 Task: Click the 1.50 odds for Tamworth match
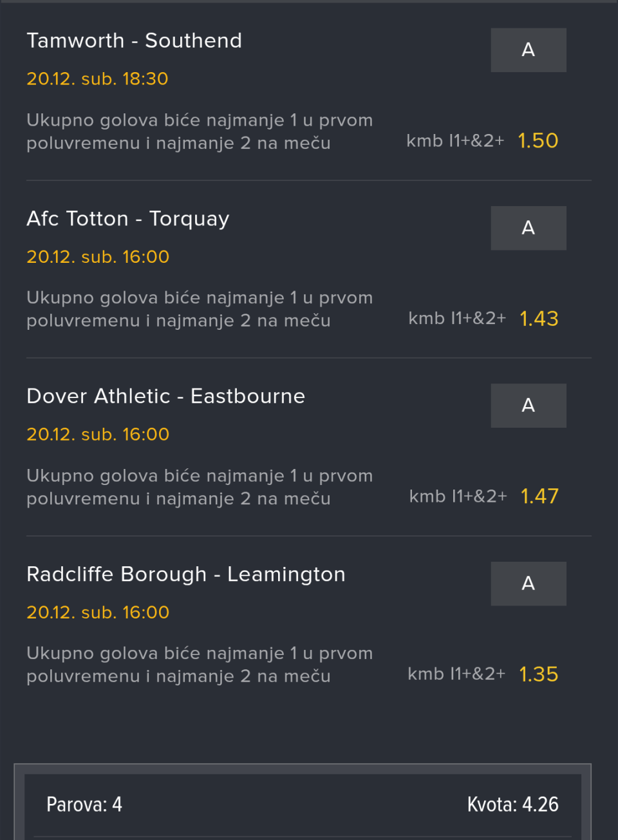[538, 140]
